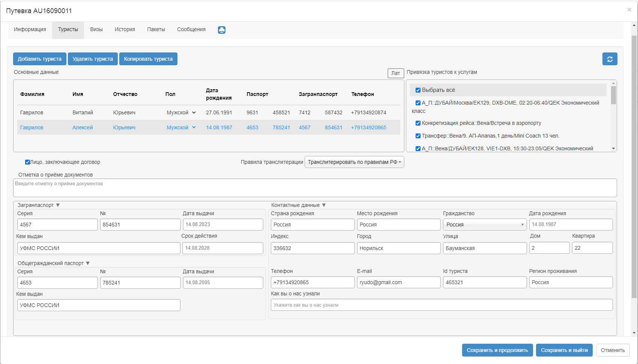The image size is (638, 364).
Task: Click the Индекс field 336632
Action: [312, 248]
